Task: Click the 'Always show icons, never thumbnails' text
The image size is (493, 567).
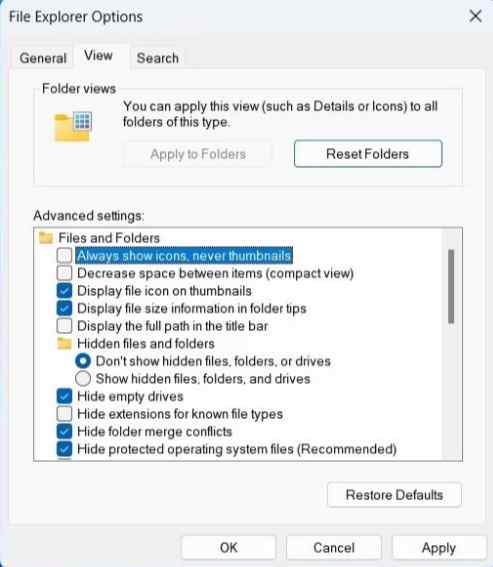Action: click(184, 255)
